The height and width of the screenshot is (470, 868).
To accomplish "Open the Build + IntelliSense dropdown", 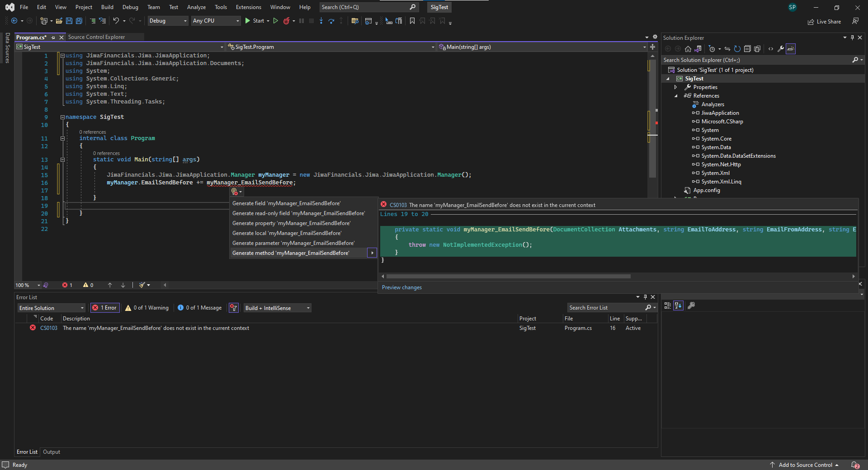I will [278, 308].
